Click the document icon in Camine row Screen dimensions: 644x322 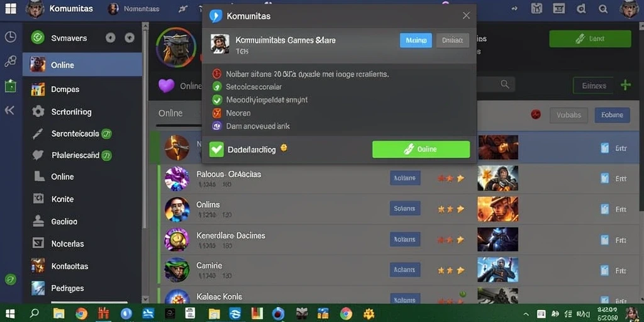point(604,270)
